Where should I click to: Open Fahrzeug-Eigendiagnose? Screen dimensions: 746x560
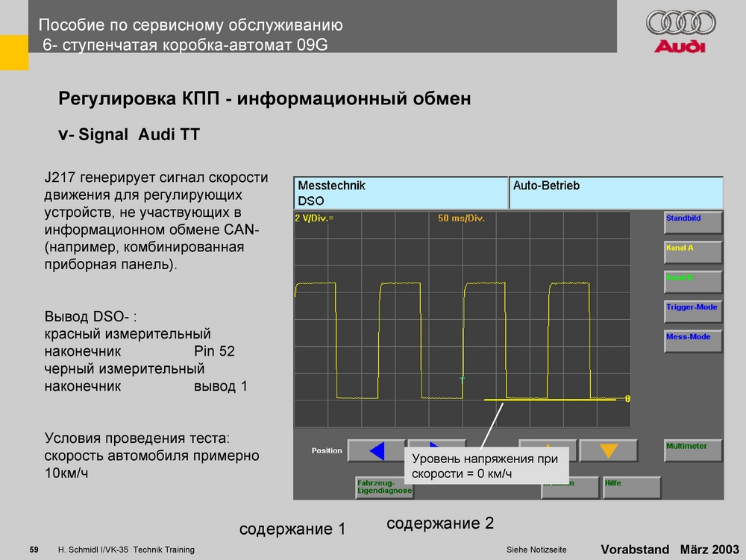(x=384, y=487)
